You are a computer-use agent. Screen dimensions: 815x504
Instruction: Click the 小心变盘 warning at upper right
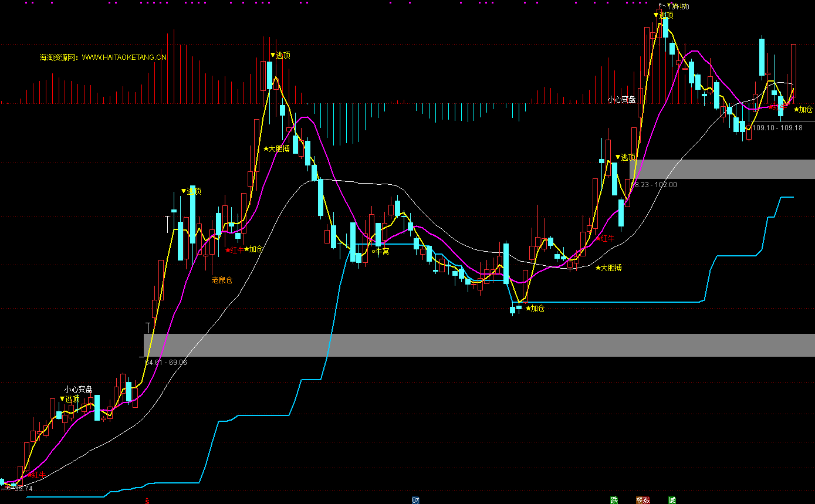pyautogui.click(x=621, y=100)
